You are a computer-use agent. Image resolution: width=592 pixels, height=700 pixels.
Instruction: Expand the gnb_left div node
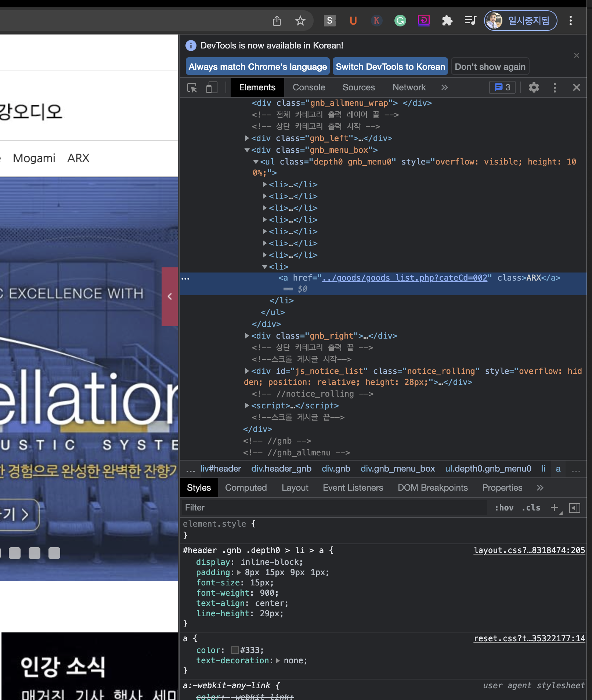(247, 138)
